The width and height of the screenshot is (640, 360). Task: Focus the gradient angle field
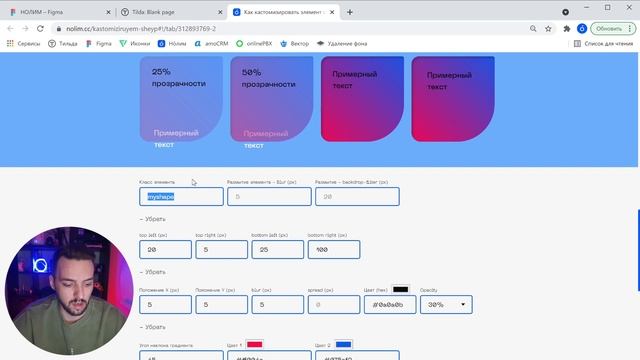pos(181,355)
